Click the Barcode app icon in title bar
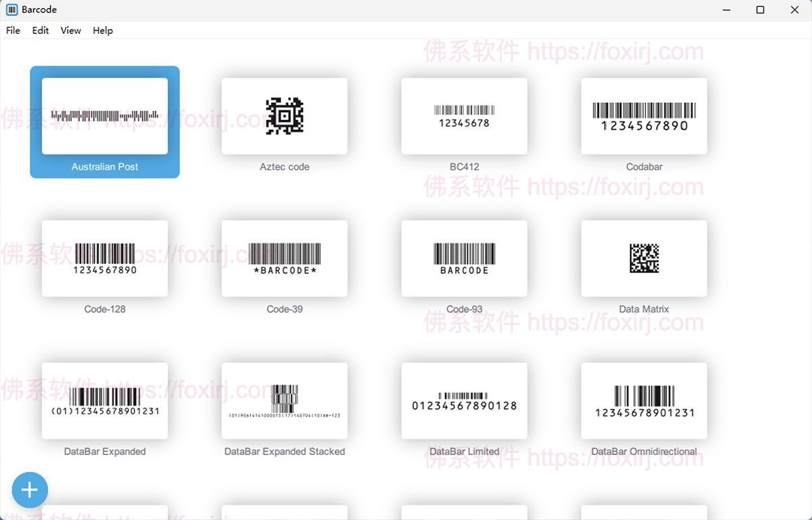This screenshot has height=520, width=812. tap(12, 10)
